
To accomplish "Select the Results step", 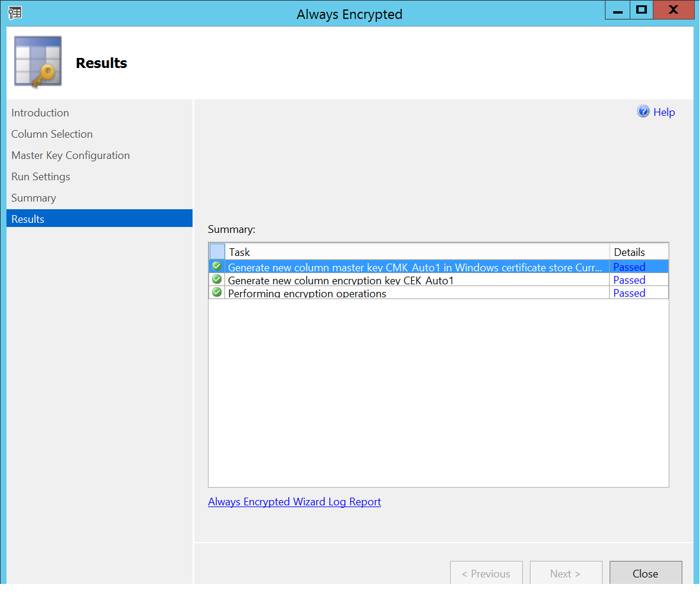I will pyautogui.click(x=100, y=219).
